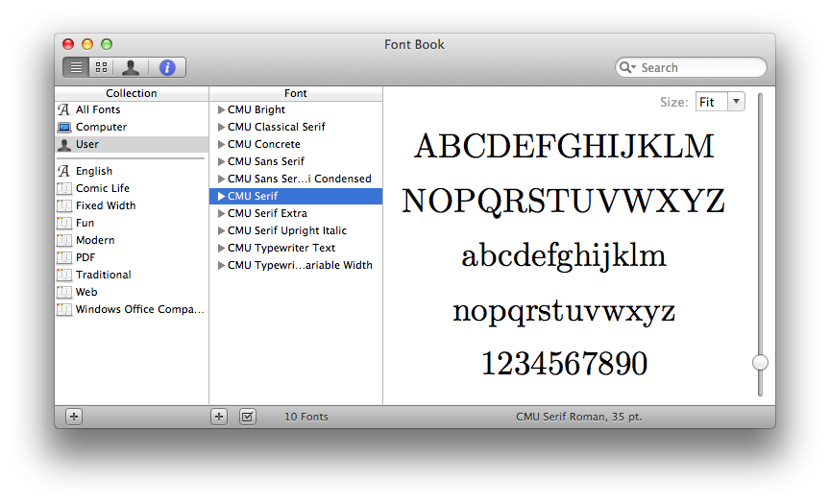Click the font size slider knob
Image resolution: width=830 pixels, height=504 pixels.
(x=760, y=362)
